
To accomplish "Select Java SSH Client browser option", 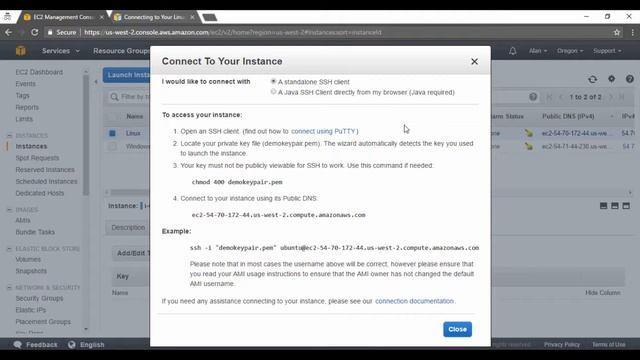I will pos(273,92).
